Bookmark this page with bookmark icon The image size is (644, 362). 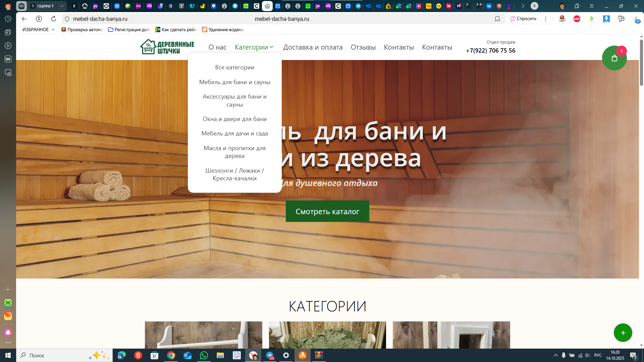[497, 19]
